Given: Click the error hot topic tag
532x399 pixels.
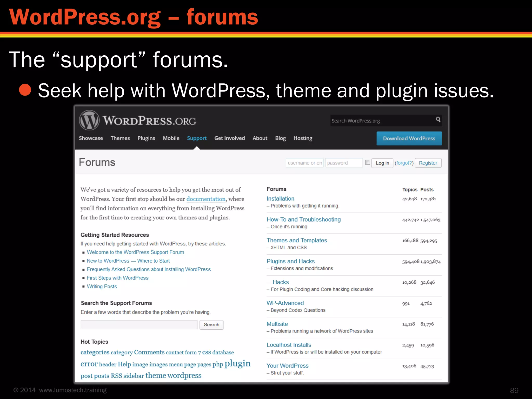Looking at the screenshot, I should point(89,364).
